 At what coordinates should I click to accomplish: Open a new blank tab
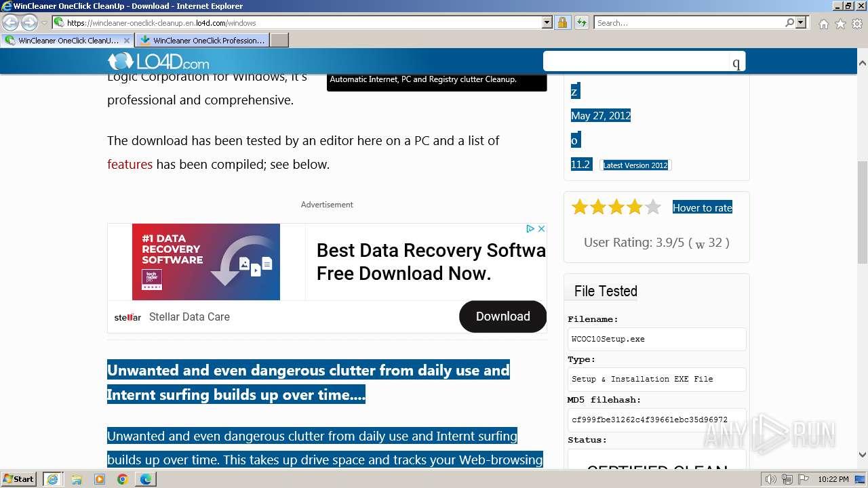point(279,40)
